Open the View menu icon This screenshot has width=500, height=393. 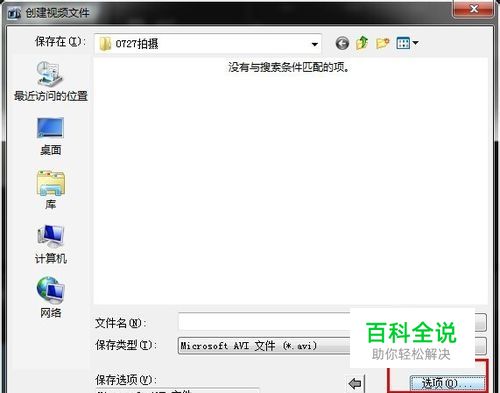[x=407, y=43]
